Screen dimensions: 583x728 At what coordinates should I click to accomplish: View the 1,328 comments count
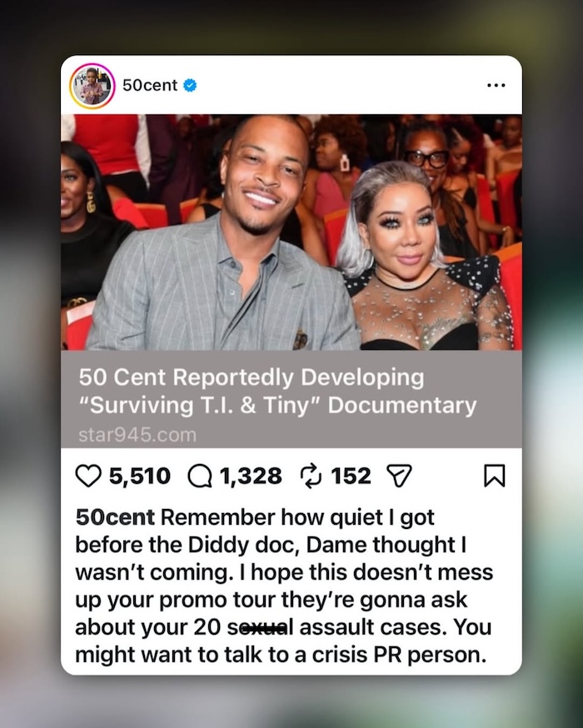click(251, 476)
